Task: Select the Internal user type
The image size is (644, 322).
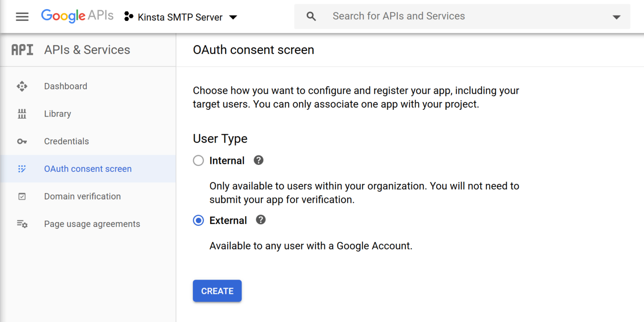Action: (198, 160)
